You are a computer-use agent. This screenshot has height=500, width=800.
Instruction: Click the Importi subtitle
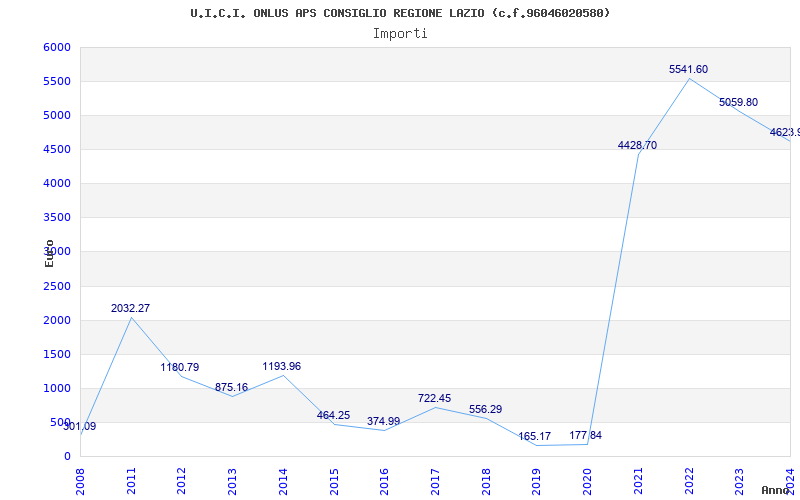point(400,34)
